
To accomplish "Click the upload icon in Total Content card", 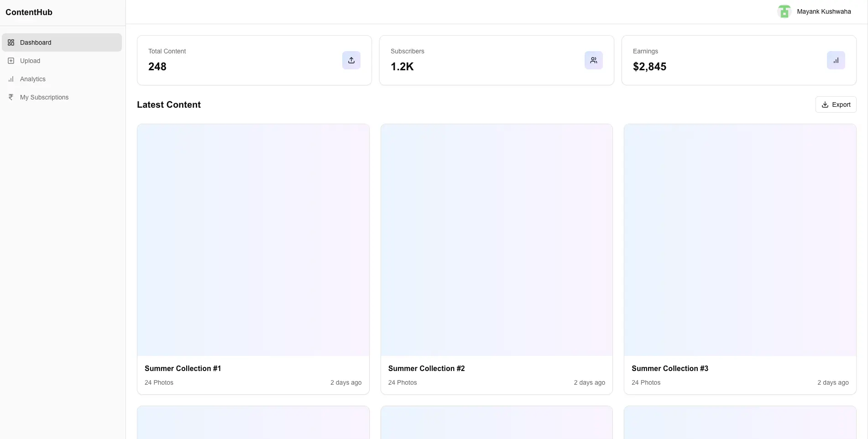I will click(351, 60).
